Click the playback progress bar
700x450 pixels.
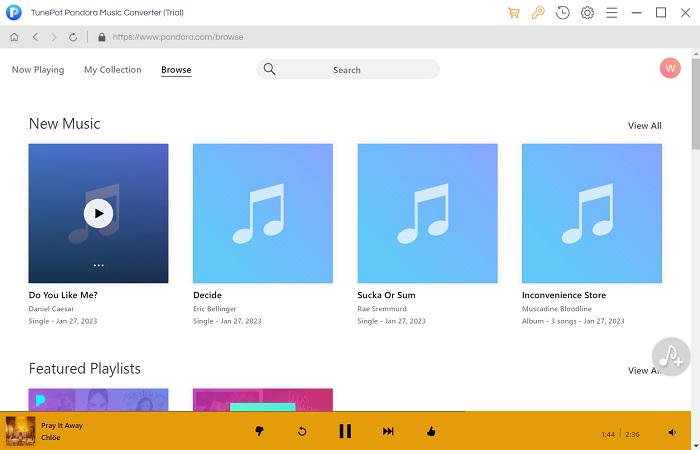click(300, 411)
